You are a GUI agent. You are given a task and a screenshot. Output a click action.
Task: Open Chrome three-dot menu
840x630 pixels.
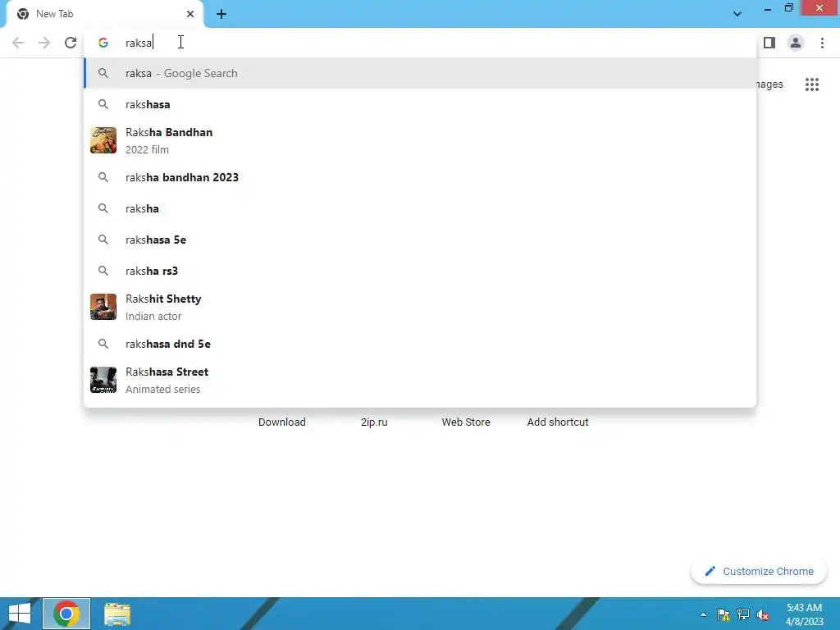(x=822, y=43)
